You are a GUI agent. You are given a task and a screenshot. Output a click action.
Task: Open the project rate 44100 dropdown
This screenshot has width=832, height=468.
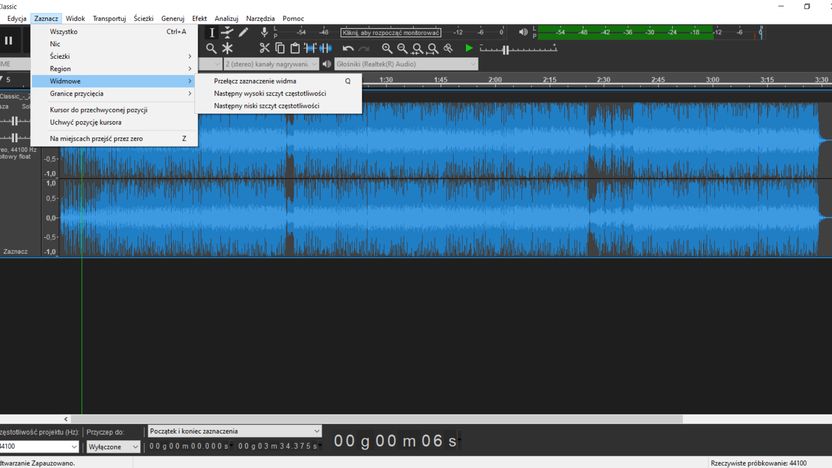point(38,447)
